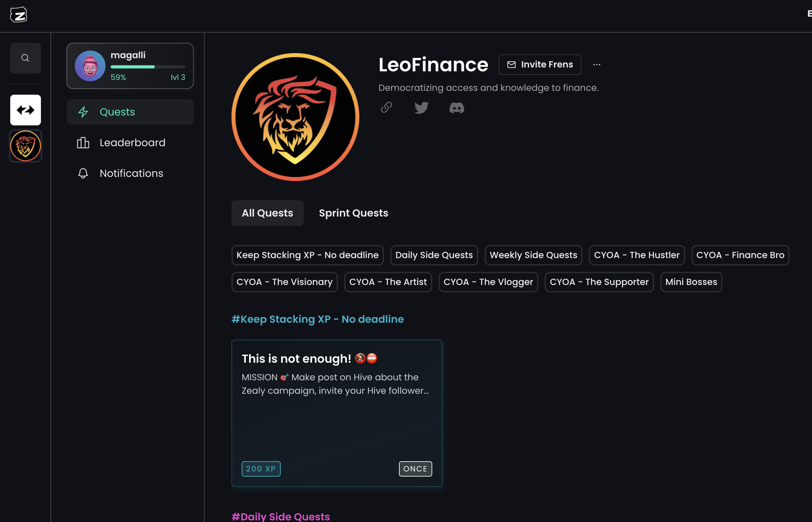Filter quests by Daily Side Quests

pyautogui.click(x=434, y=255)
